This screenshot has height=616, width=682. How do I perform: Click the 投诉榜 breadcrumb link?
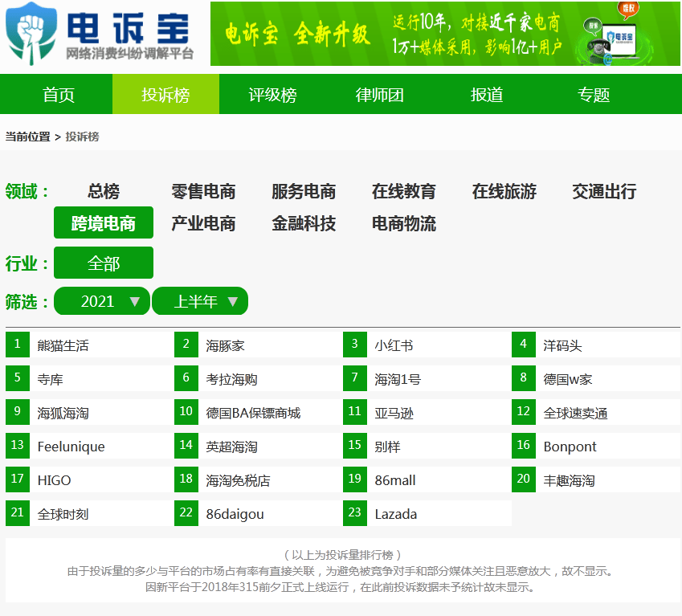point(82,137)
